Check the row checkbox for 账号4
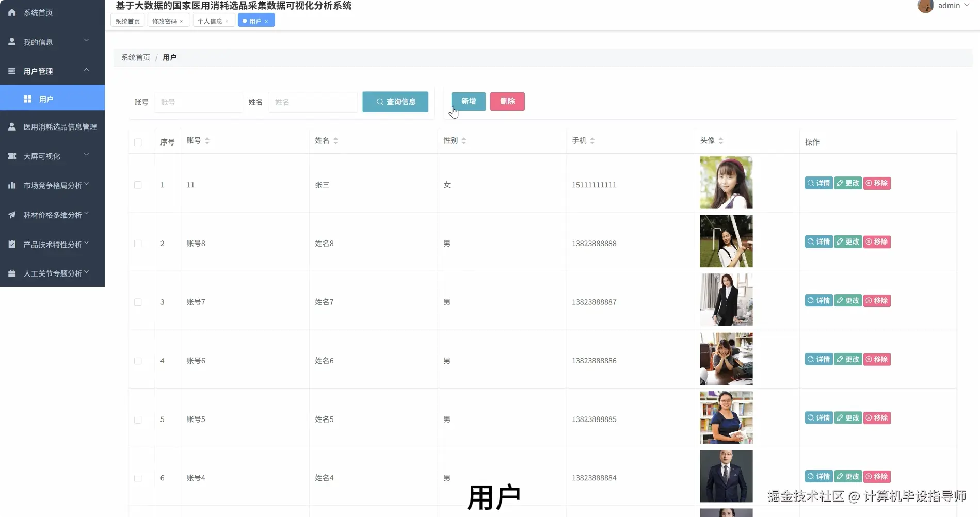Viewport: 980px width, 517px height. click(138, 478)
